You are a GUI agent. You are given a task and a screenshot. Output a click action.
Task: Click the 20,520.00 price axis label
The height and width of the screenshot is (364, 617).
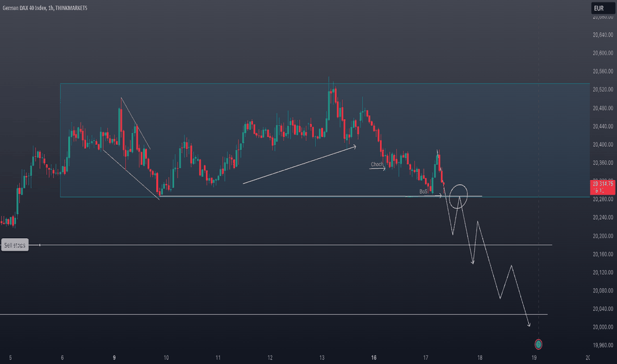point(603,90)
